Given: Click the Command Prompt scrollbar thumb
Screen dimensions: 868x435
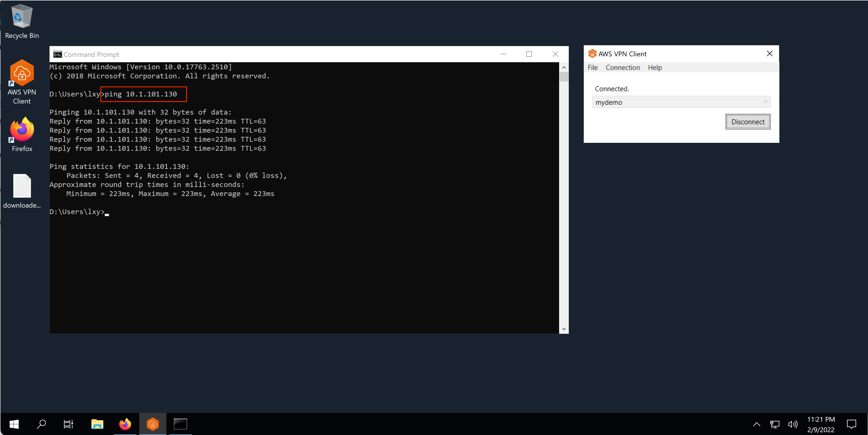Looking at the screenshot, I should click(564, 77).
